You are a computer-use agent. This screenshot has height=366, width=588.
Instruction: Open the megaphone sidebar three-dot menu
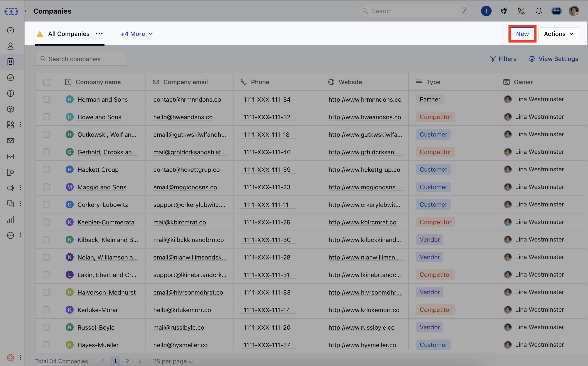(21, 188)
